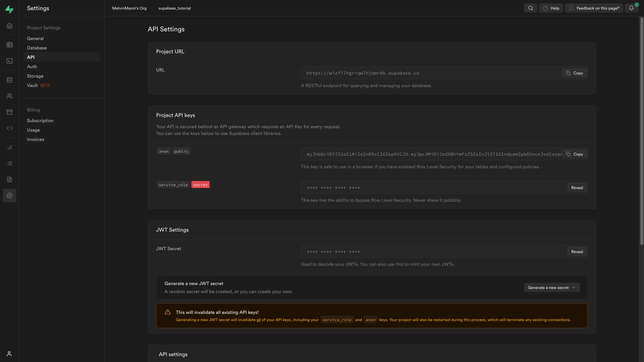Open the SQL Editor terminal icon
The height and width of the screenshot is (362, 644).
point(9,61)
